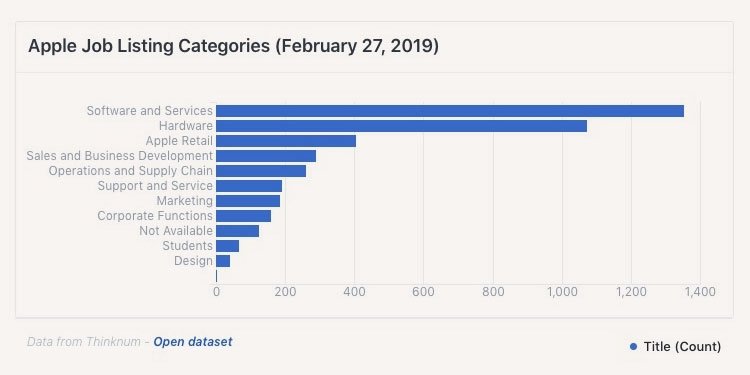Select the Corporate Functions bar

[243, 216]
